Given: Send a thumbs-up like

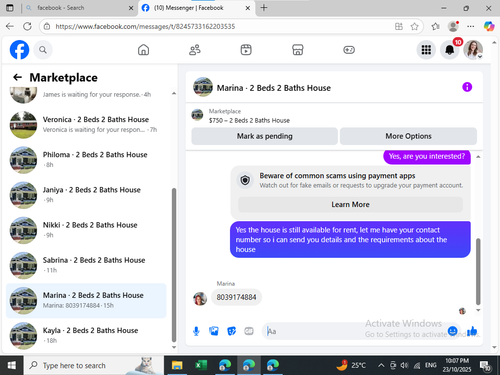Looking at the screenshot, I should pos(472,331).
